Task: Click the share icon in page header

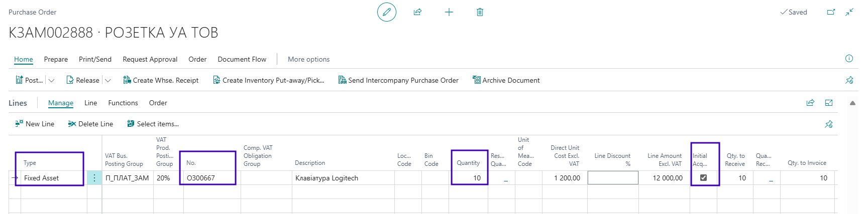Action: (x=417, y=12)
